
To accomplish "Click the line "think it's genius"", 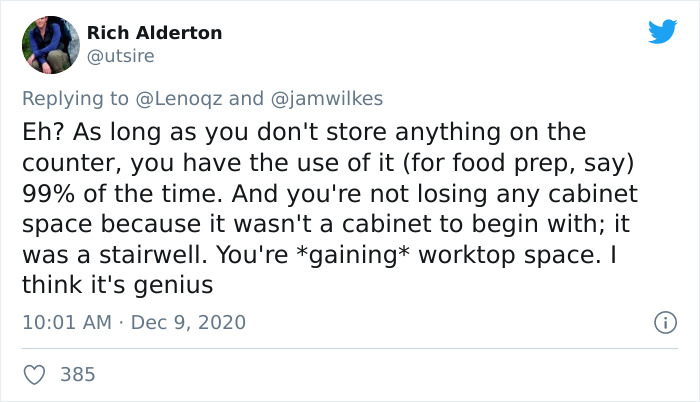I will point(118,285).
